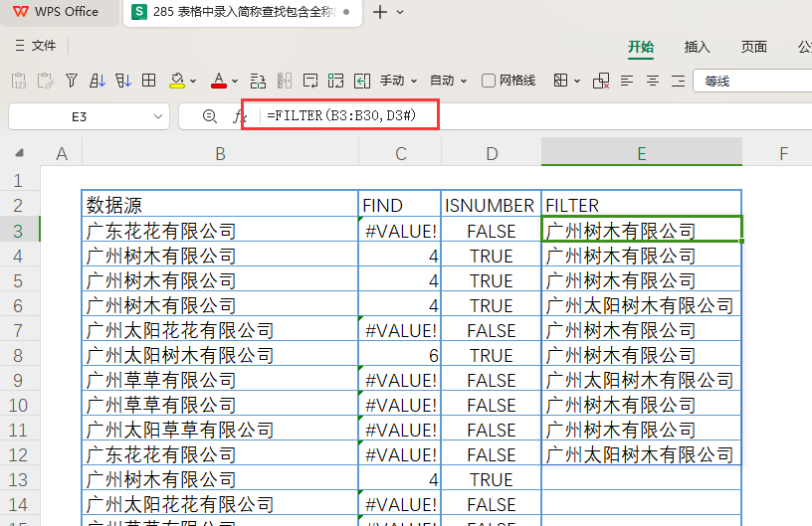Sort descending with the bars-down arrow icon
812x526 pixels.
coord(123,81)
